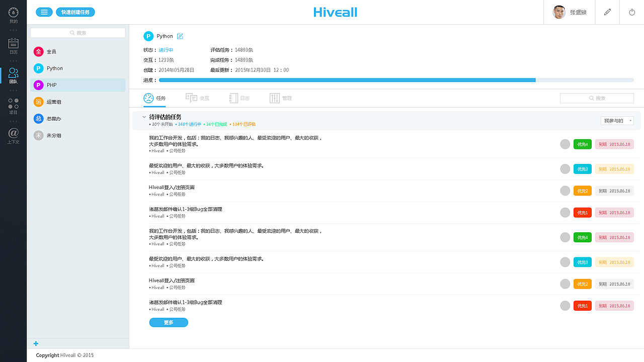
Task: Click assignee circle of last 优先1 task
Action: pos(565,306)
